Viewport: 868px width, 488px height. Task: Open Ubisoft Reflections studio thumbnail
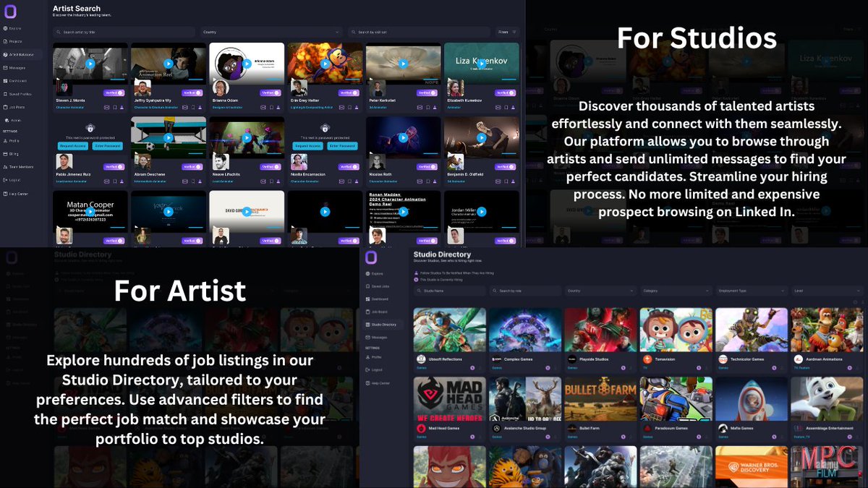click(450, 330)
